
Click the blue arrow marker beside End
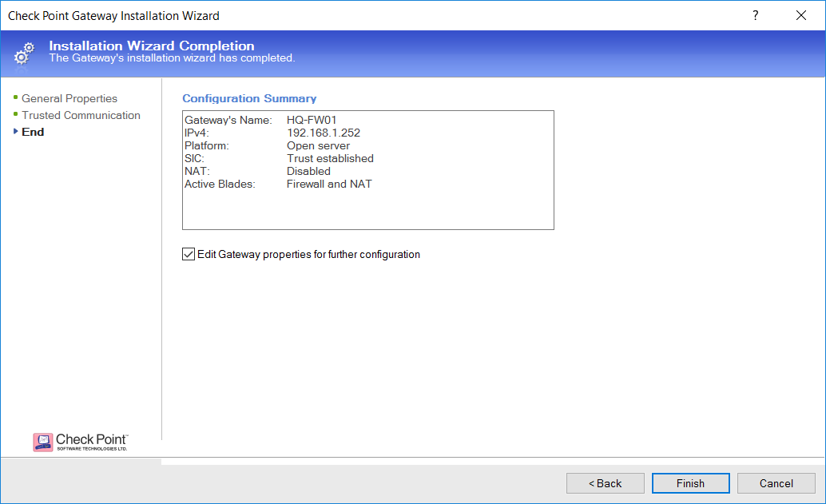coord(16,131)
